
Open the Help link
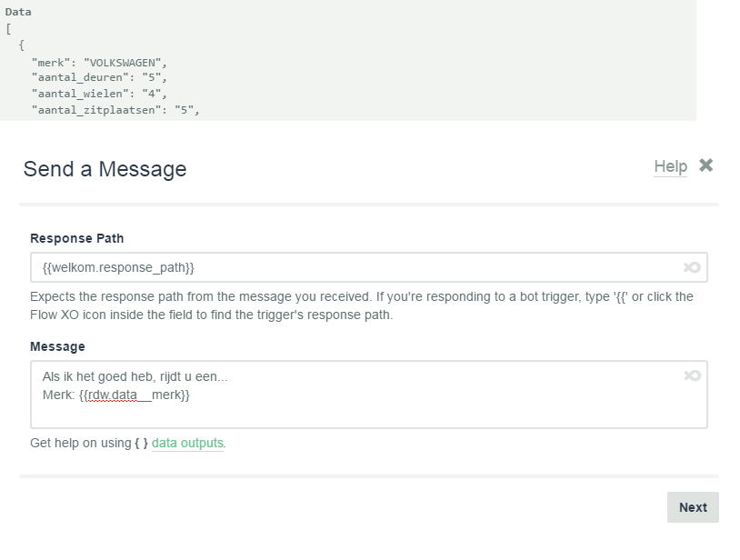(x=670, y=166)
